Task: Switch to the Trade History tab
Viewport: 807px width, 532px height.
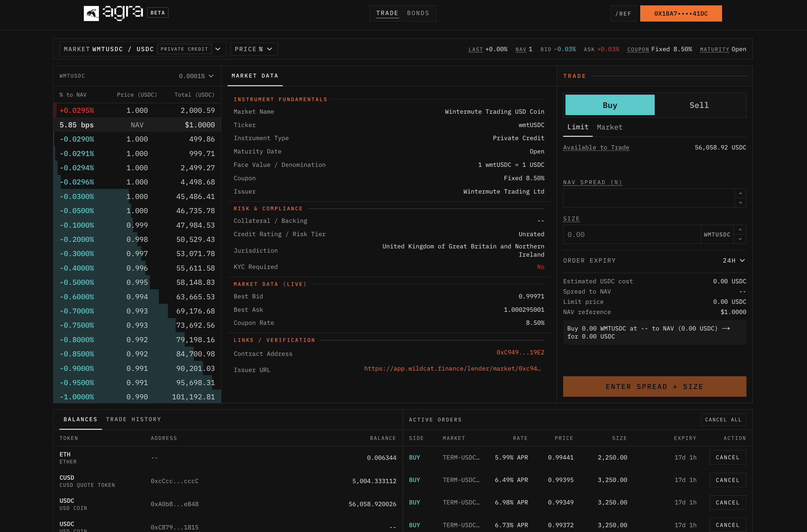Action: tap(133, 419)
